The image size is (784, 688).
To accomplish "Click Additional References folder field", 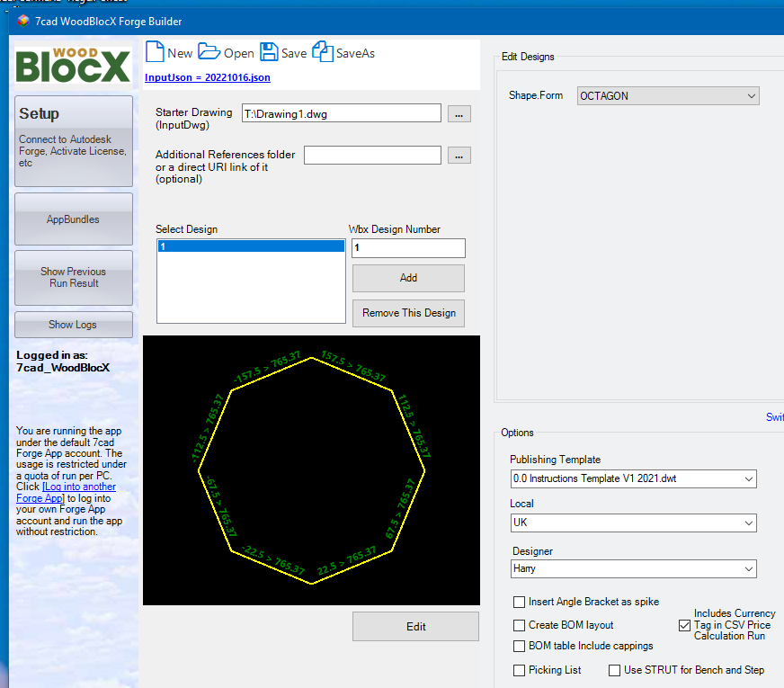I will [x=372, y=155].
